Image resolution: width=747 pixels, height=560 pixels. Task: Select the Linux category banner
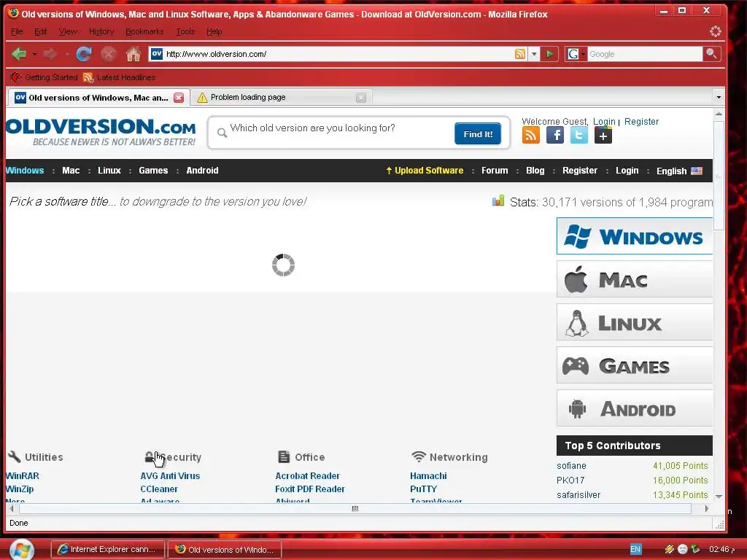pyautogui.click(x=635, y=322)
